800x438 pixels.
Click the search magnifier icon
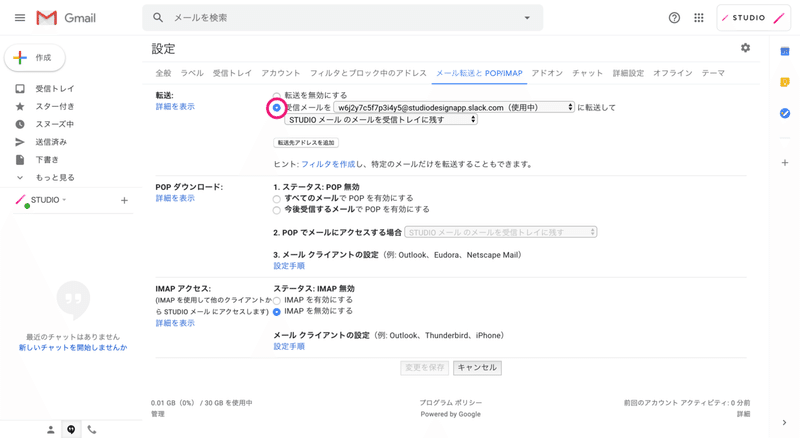pos(158,18)
